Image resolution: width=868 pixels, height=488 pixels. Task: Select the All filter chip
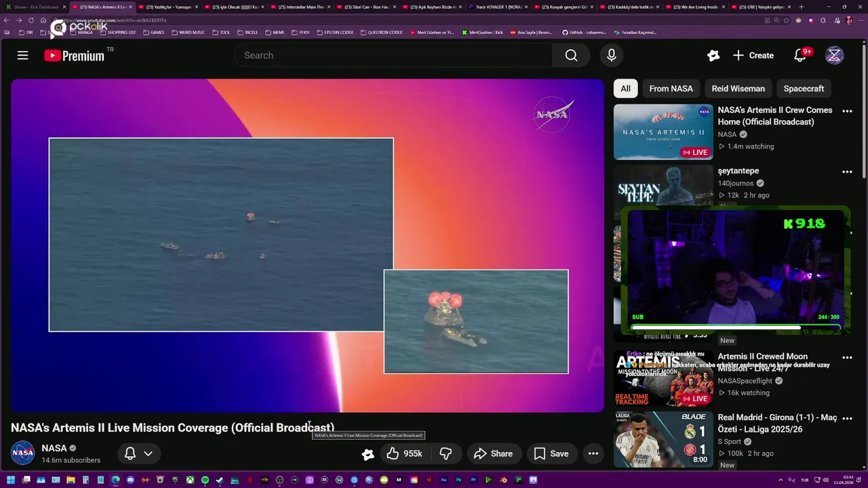[625, 89]
